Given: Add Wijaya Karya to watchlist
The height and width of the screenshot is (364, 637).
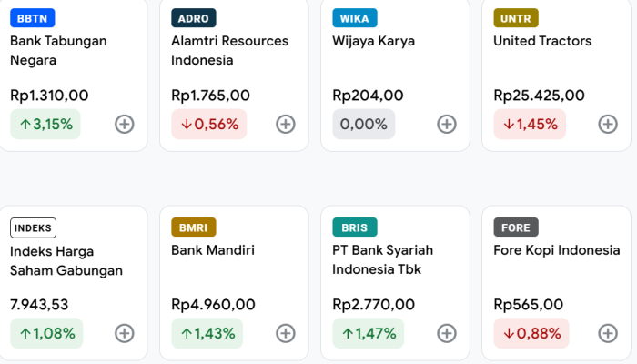Looking at the screenshot, I should pos(447,125).
